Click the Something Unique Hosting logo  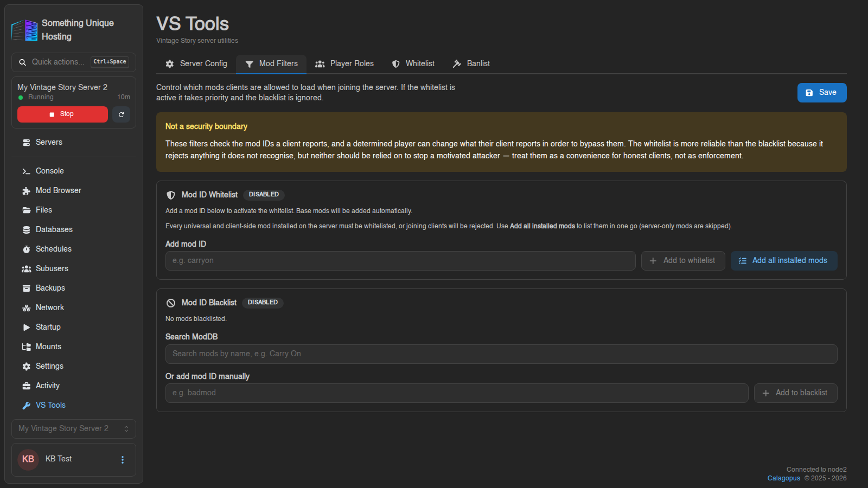pyautogui.click(x=24, y=30)
